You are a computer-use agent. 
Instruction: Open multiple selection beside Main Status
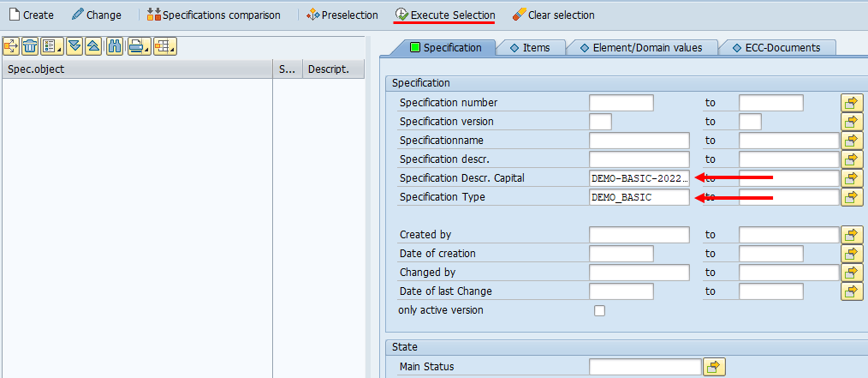(x=714, y=367)
